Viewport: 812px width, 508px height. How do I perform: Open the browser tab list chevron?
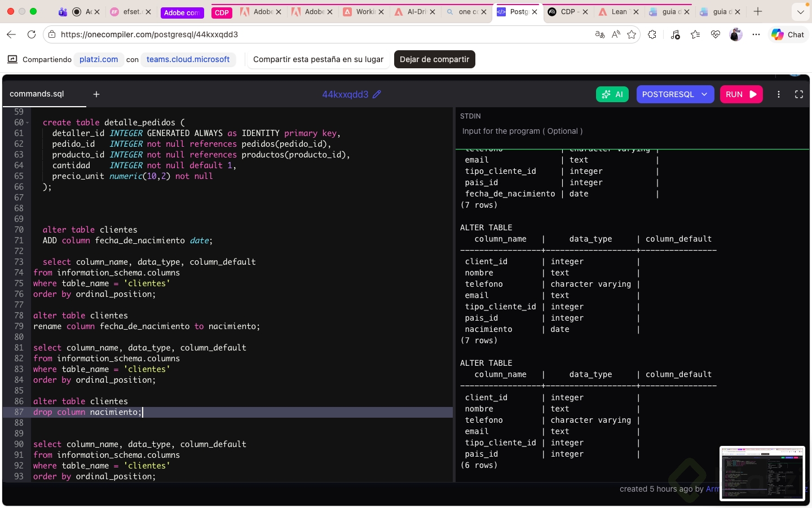click(x=800, y=12)
